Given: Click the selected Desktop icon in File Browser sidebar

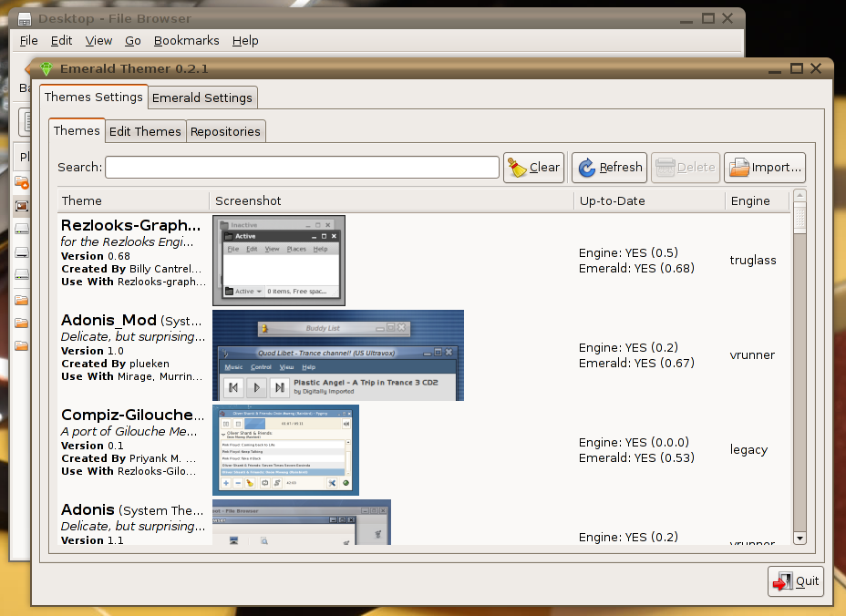Looking at the screenshot, I should click(22, 206).
